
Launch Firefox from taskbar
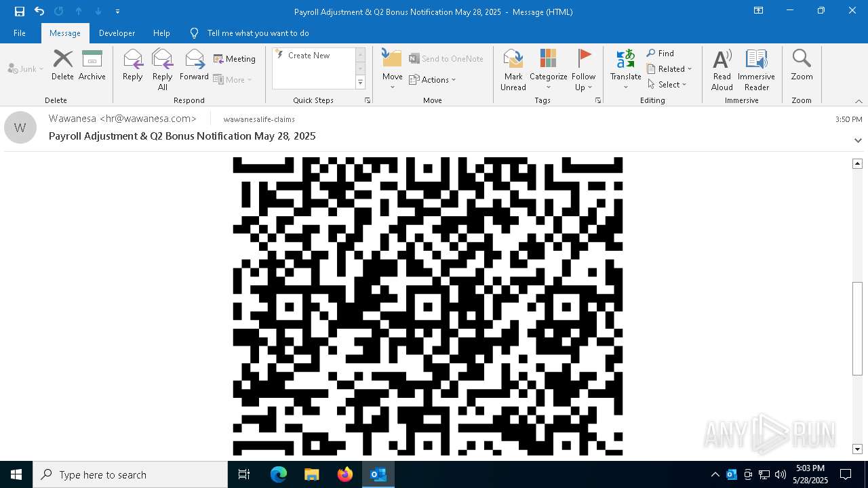(x=345, y=474)
